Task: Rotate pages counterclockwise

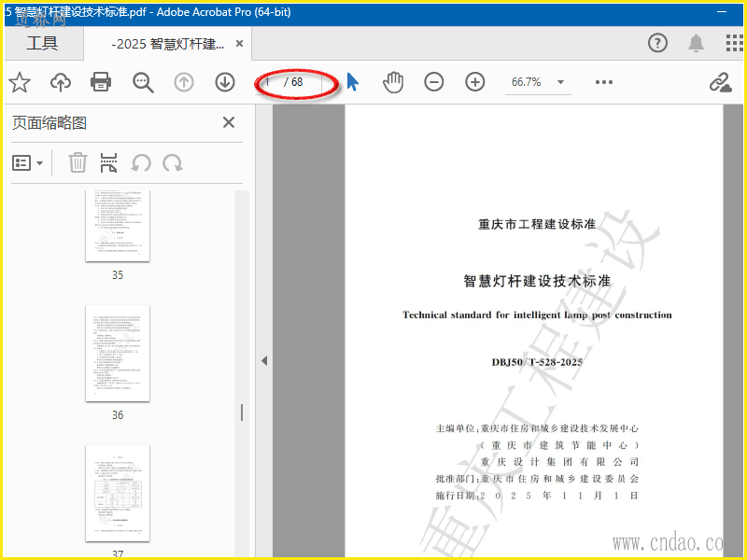Action: pyautogui.click(x=141, y=163)
